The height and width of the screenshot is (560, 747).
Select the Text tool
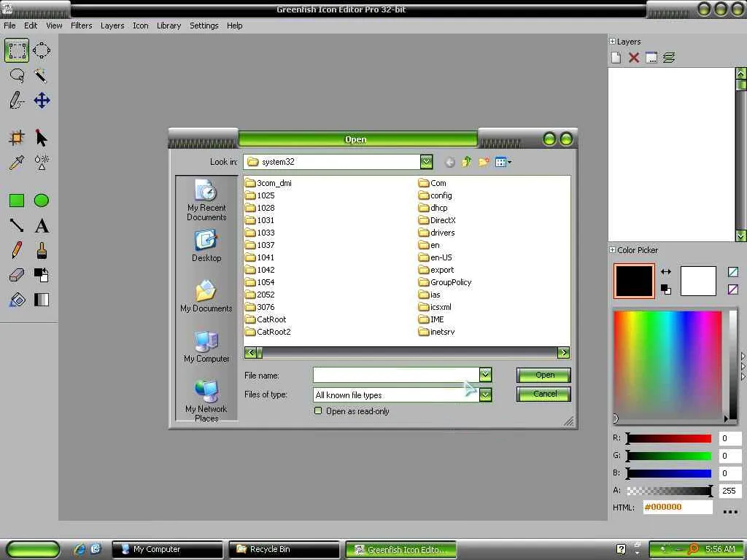pyautogui.click(x=42, y=225)
